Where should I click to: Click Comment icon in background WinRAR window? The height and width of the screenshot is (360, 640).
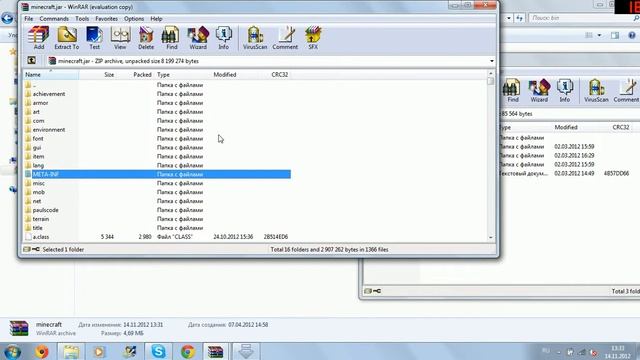(x=626, y=90)
